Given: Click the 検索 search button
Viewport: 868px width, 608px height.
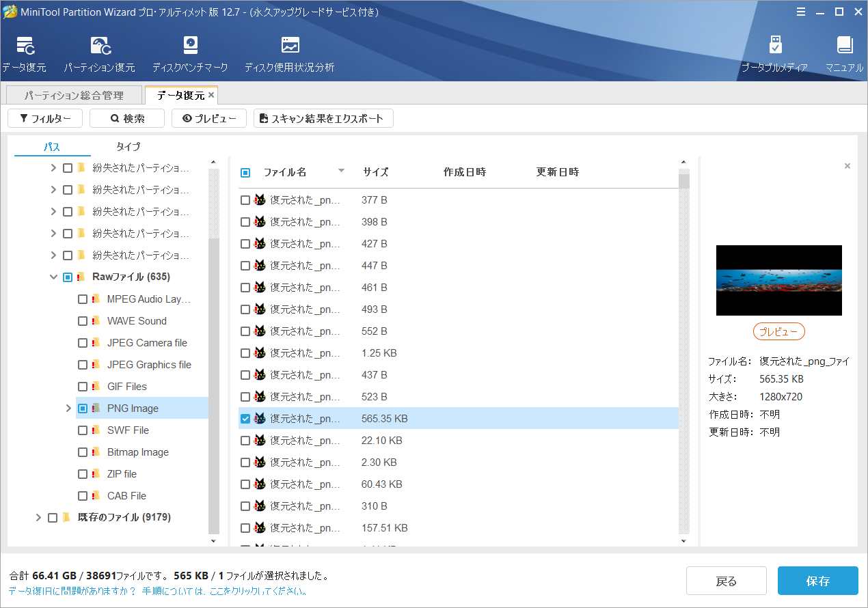Looking at the screenshot, I should coord(127,118).
